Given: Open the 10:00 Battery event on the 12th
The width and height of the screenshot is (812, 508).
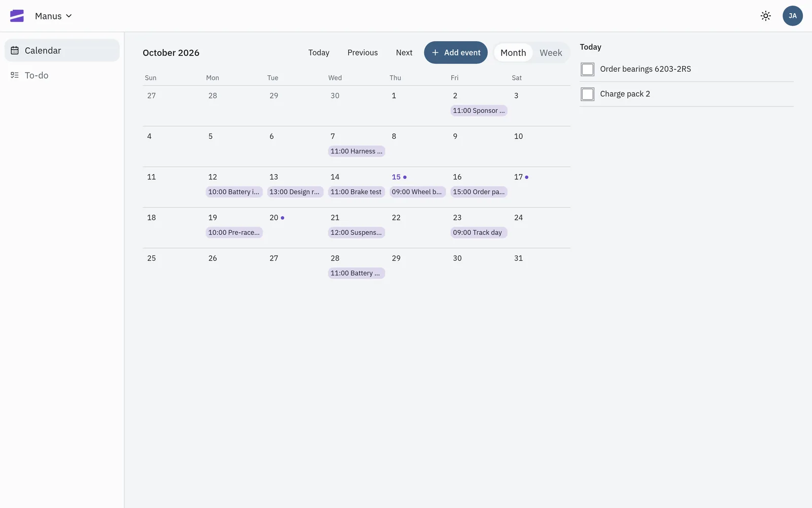Looking at the screenshot, I should pyautogui.click(x=234, y=192).
